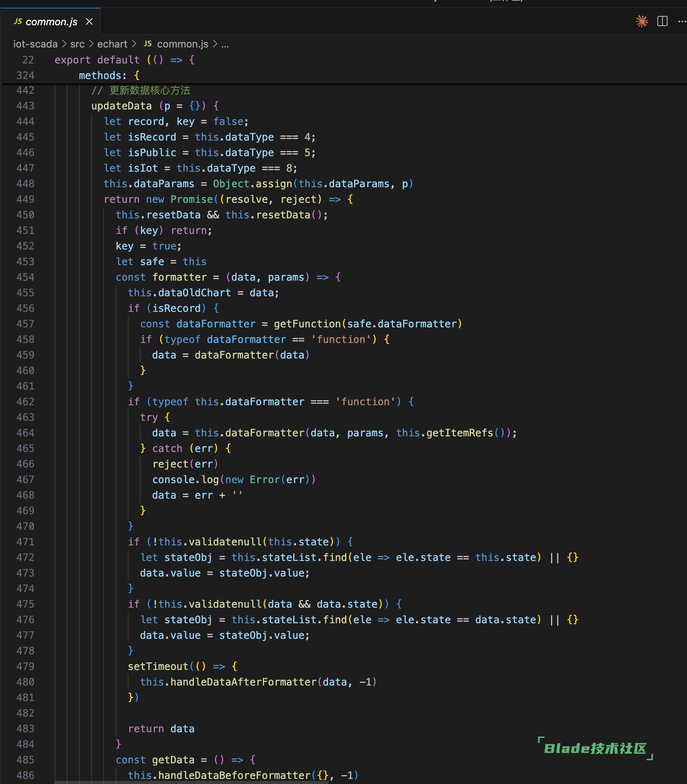
Task: Click the common.js breadcrumb item
Action: pyautogui.click(x=182, y=44)
